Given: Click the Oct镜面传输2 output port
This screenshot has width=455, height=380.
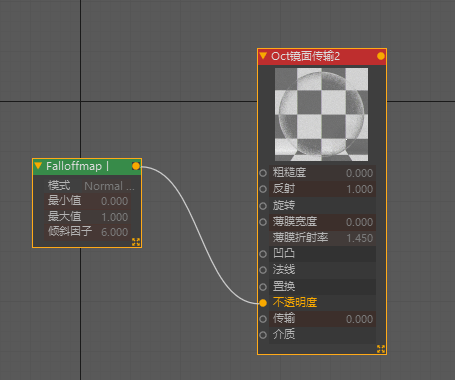Looking at the screenshot, I should (x=381, y=56).
